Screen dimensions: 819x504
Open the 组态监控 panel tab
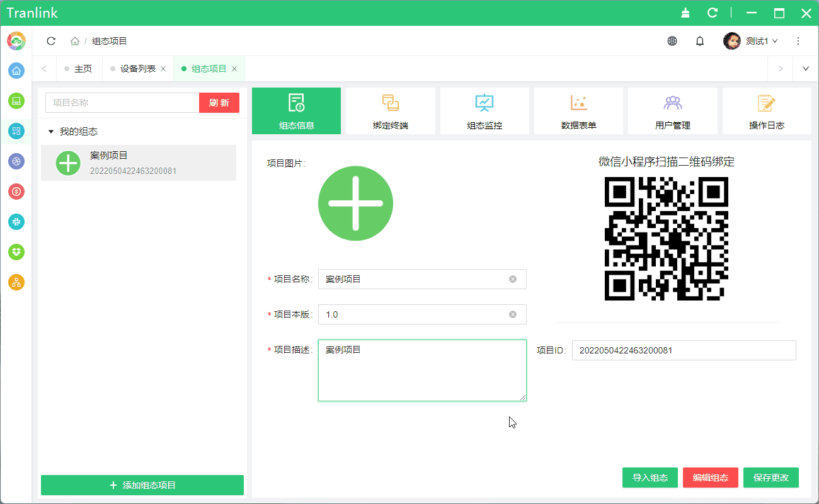pos(484,111)
